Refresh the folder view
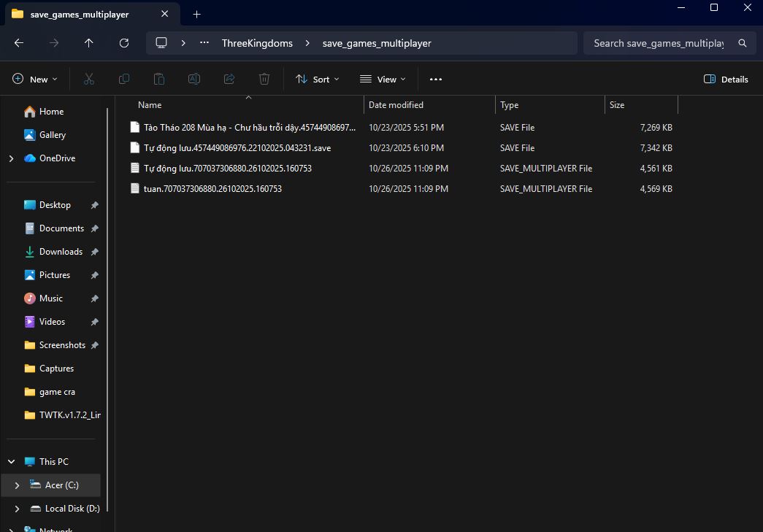Image resolution: width=763 pixels, height=532 pixels. point(124,43)
